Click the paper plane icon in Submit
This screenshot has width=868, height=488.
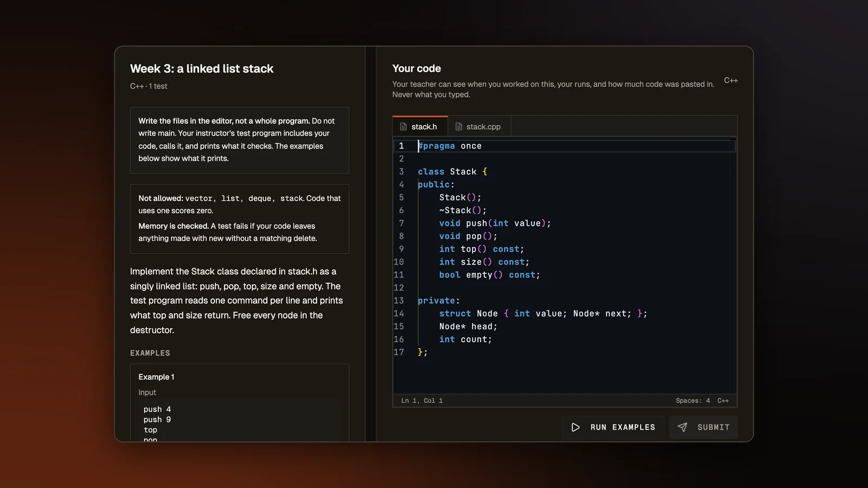pos(682,427)
